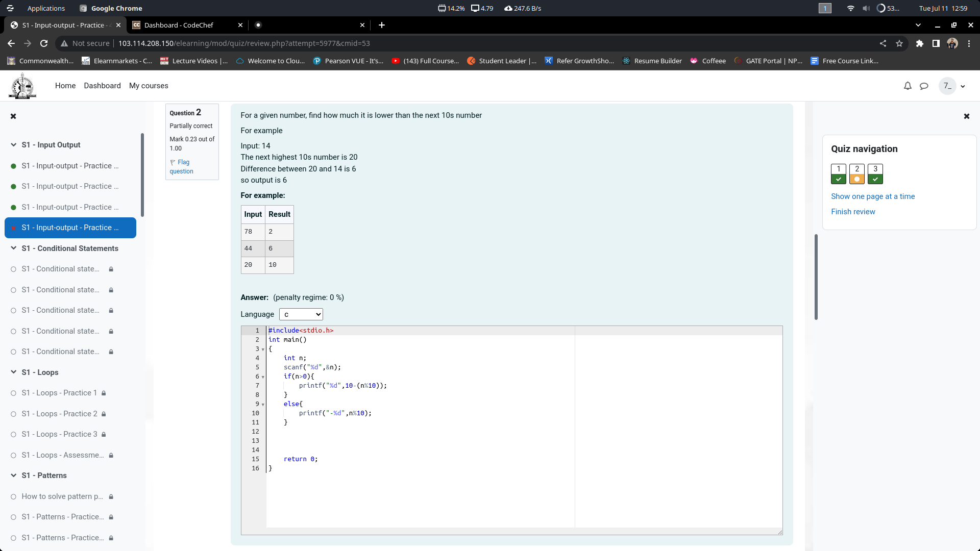The image size is (980, 551).
Task: Click the flag question icon
Action: click(173, 162)
